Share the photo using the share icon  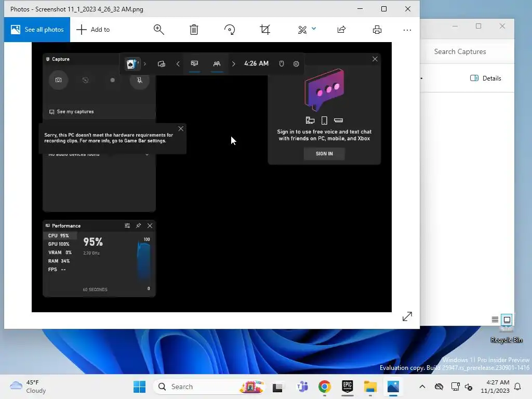point(341,30)
